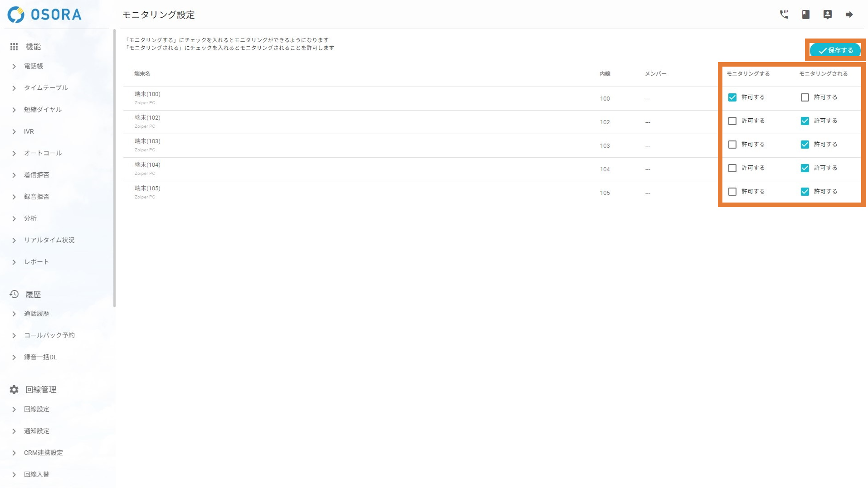
Task: Disable モニタリングされる for 端末(105)
Action: [x=805, y=192]
